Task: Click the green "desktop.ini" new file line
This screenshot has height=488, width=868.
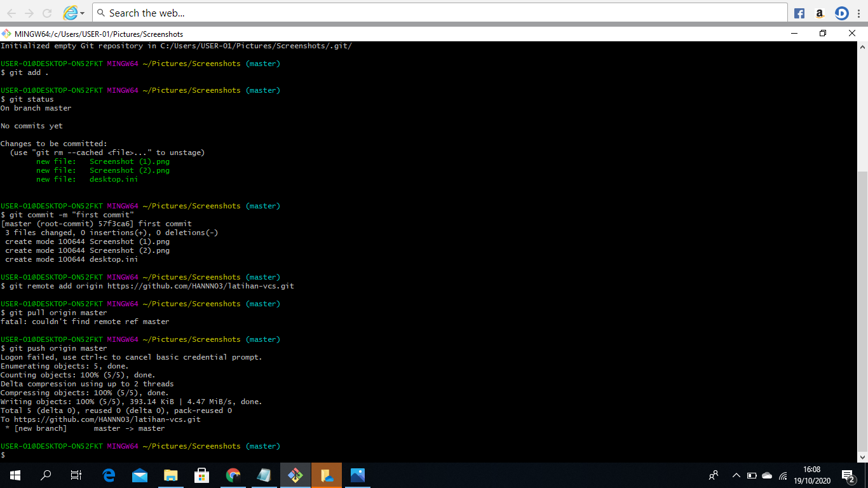Action: pos(87,179)
